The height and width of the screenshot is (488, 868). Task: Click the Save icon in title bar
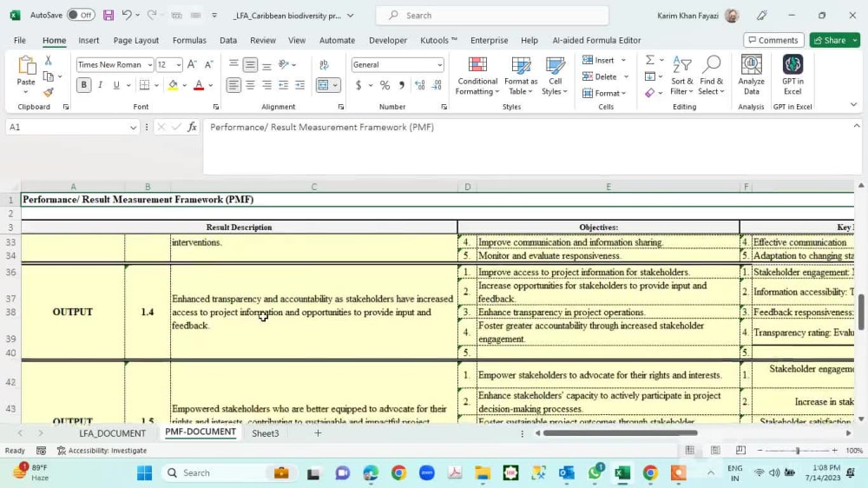(108, 15)
